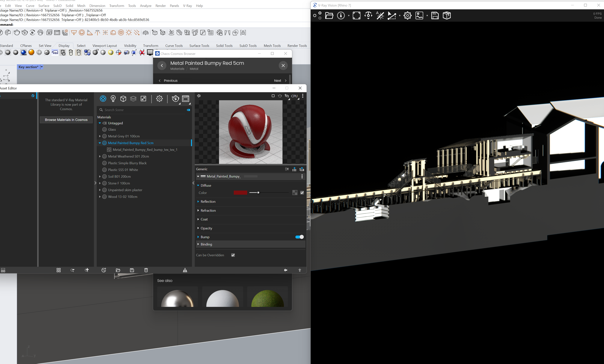Open the Geometry cube icon in Asset Editor
This screenshot has height=364, width=604.
coord(123,99)
